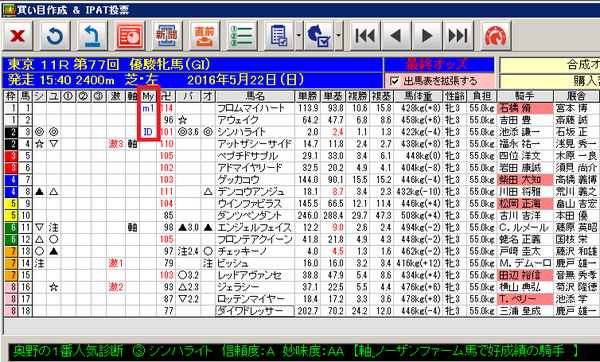600x362 pixels.
Task: Expand the horse head icon dropdown arrow
Action: 339,36
